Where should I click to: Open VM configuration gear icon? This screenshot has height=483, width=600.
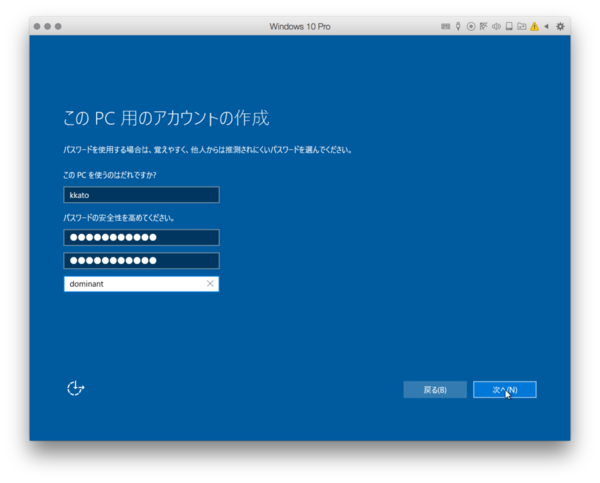(560, 26)
